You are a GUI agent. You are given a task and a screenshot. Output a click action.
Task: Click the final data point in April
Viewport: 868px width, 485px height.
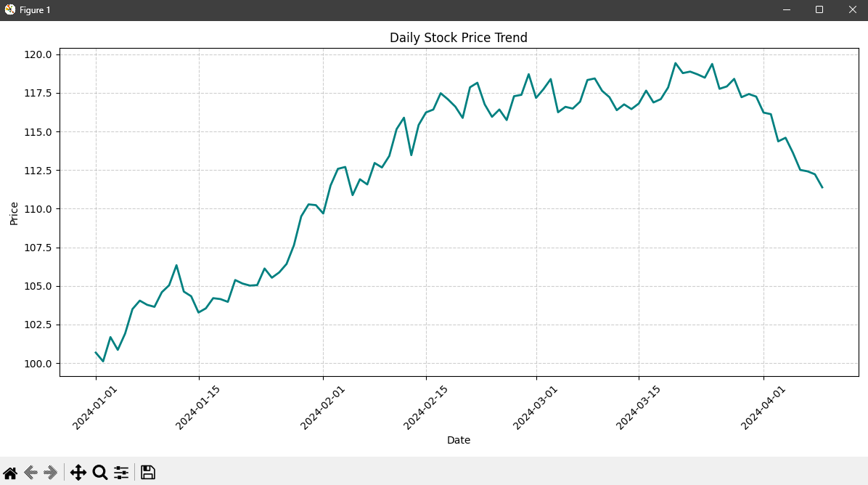822,188
